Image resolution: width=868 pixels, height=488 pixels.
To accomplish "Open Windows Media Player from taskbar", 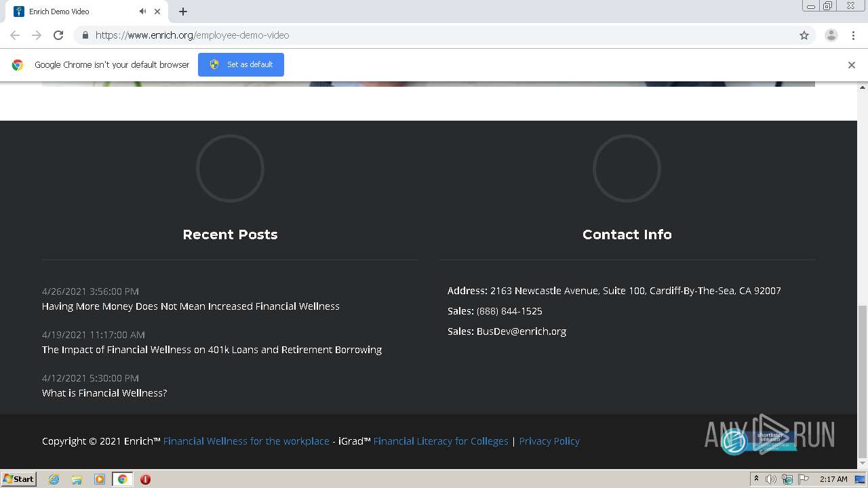I will pos(100,479).
